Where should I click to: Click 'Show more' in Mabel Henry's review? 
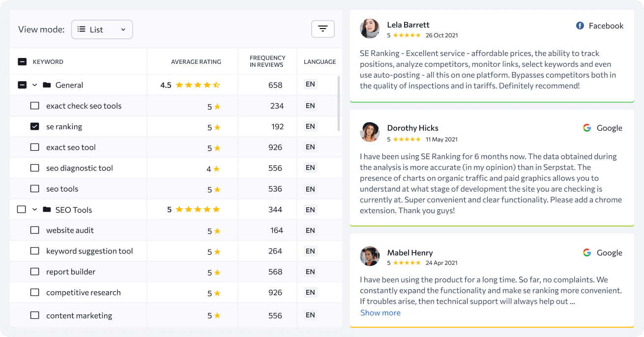pyautogui.click(x=381, y=313)
